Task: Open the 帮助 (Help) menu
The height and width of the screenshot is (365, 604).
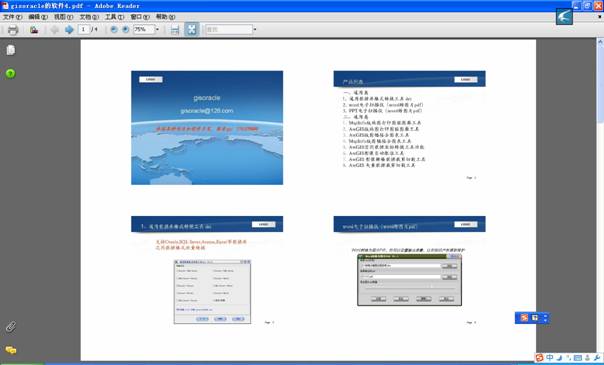Action: [x=165, y=17]
